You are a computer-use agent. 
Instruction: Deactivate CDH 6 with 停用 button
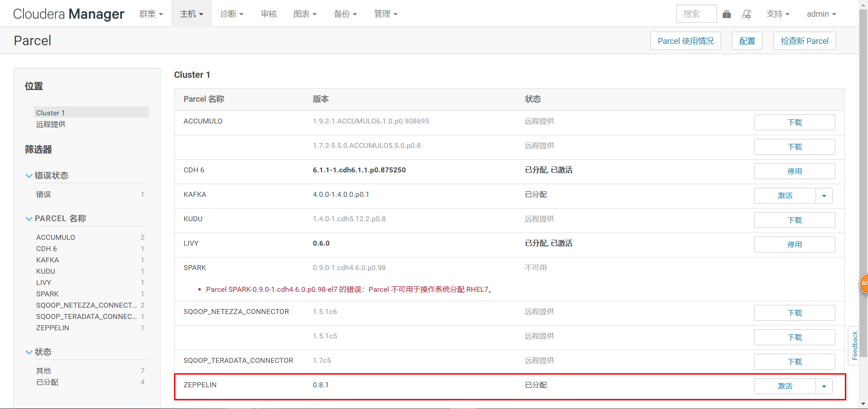pyautogui.click(x=794, y=171)
